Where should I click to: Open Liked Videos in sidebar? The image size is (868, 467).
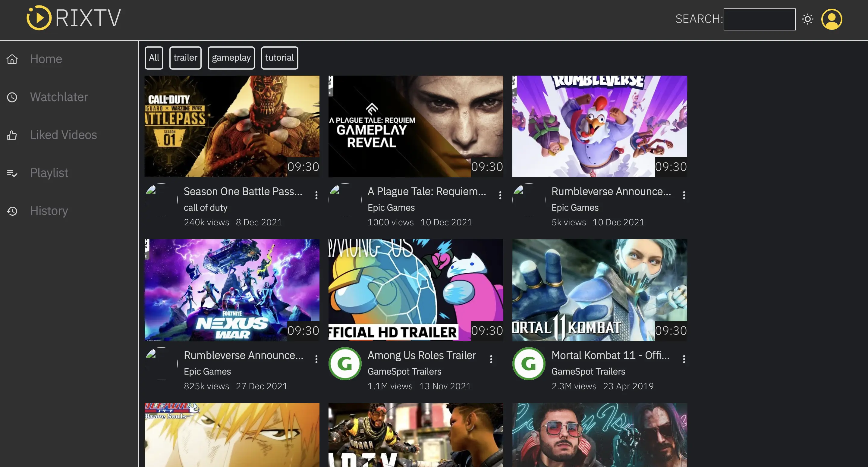[x=63, y=135]
